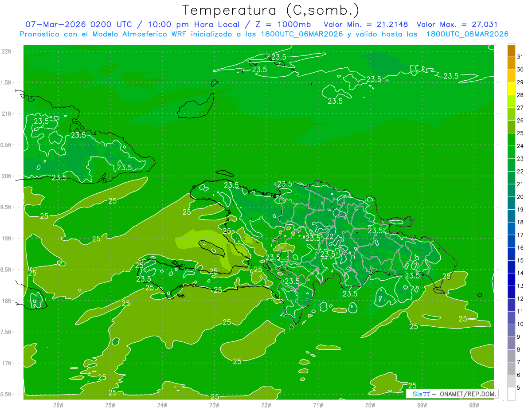Click the legend value 10
This screenshot has width=532, height=411.
point(520,324)
